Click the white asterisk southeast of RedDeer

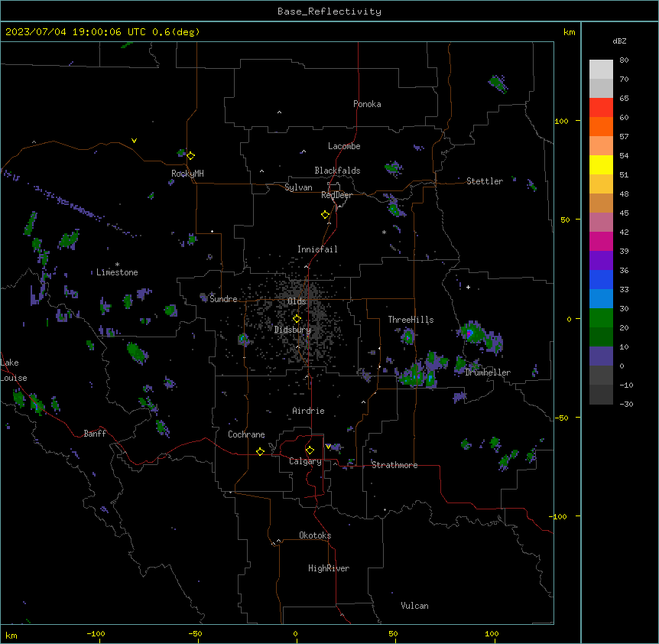[x=384, y=233]
